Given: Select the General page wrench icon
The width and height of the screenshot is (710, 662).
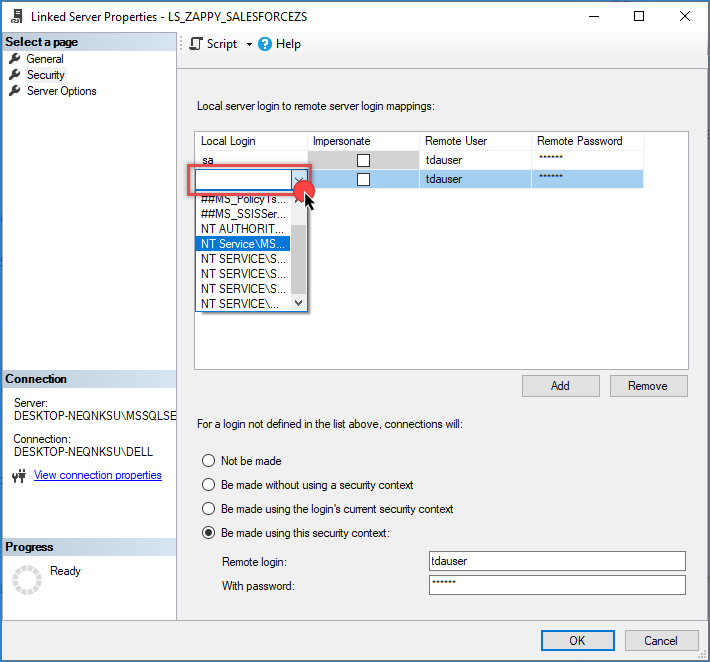Looking at the screenshot, I should click(x=15, y=59).
